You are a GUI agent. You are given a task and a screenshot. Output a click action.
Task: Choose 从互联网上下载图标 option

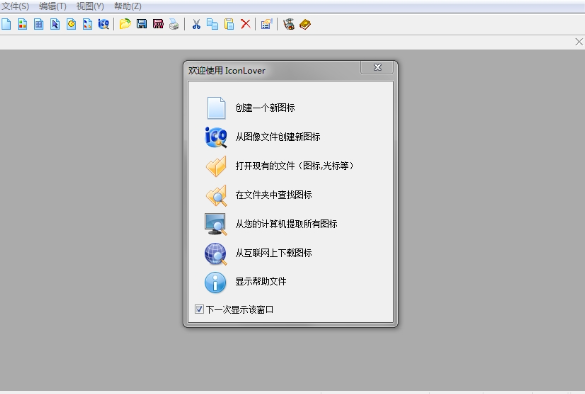[x=274, y=253]
